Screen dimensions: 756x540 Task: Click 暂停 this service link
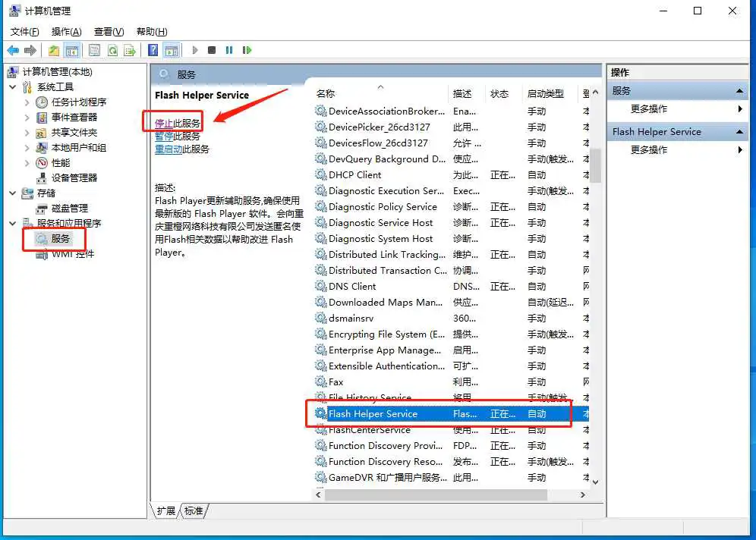164,137
